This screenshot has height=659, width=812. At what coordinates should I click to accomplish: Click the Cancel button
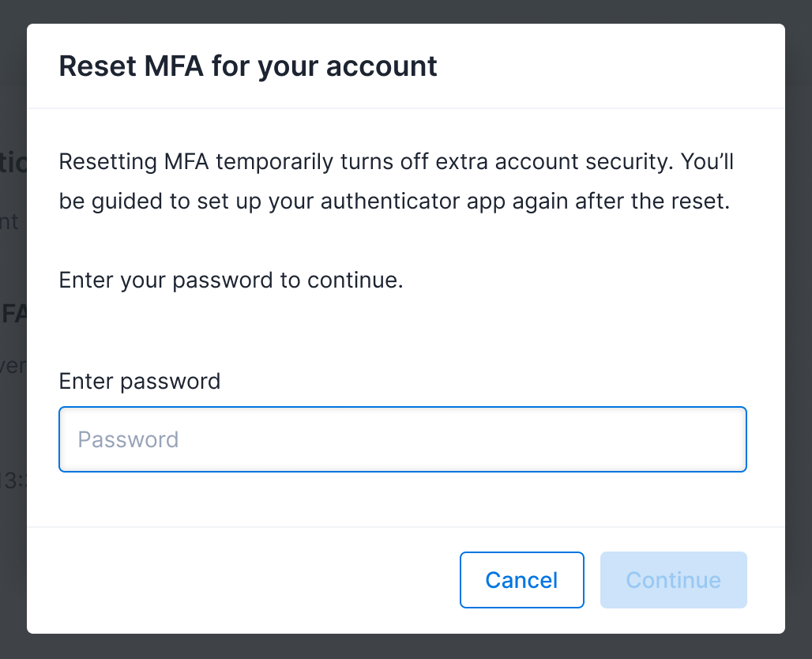(x=521, y=580)
